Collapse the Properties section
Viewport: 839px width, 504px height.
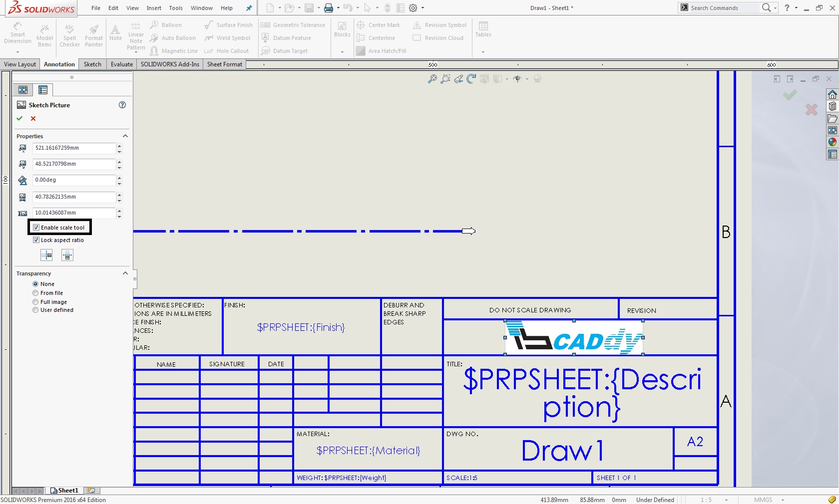(125, 136)
